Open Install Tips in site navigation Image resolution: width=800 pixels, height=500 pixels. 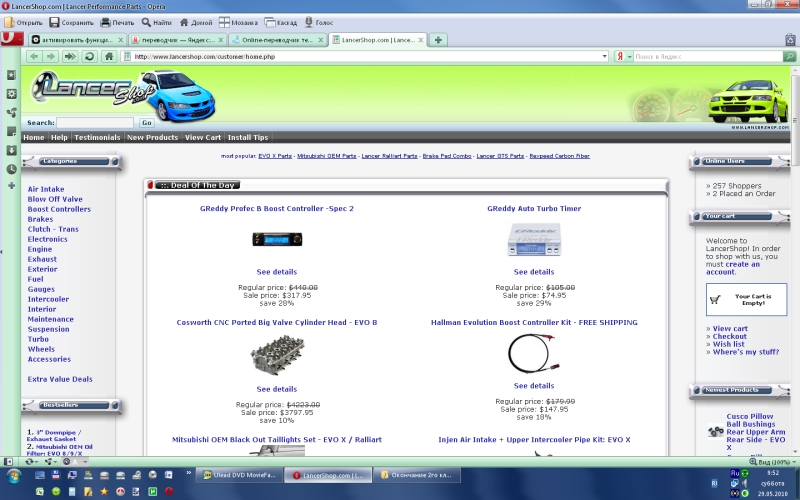pyautogui.click(x=248, y=137)
